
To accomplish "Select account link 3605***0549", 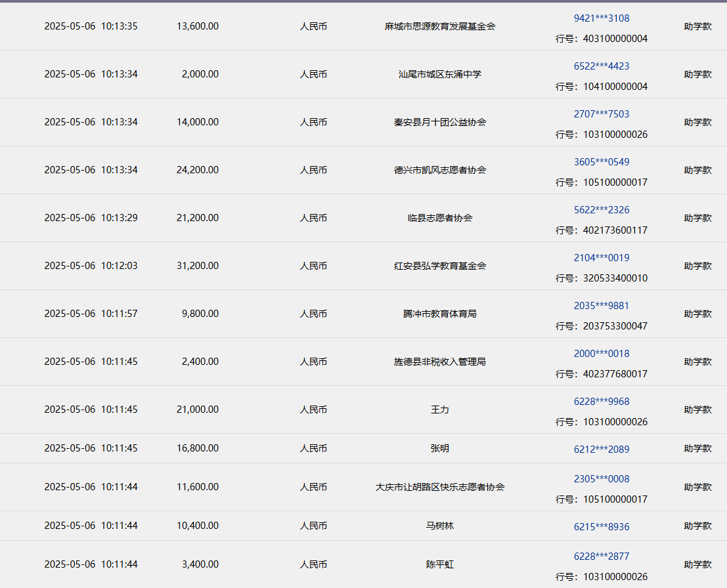I will point(601,162).
